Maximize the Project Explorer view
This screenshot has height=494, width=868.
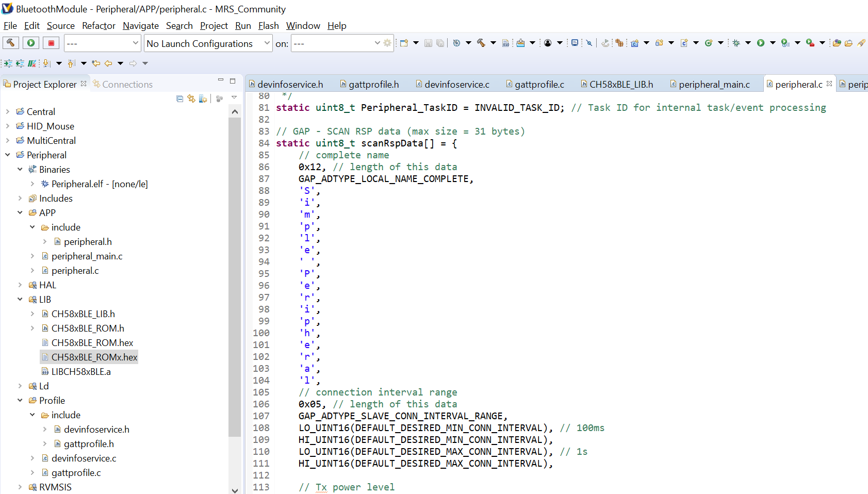pos(233,81)
